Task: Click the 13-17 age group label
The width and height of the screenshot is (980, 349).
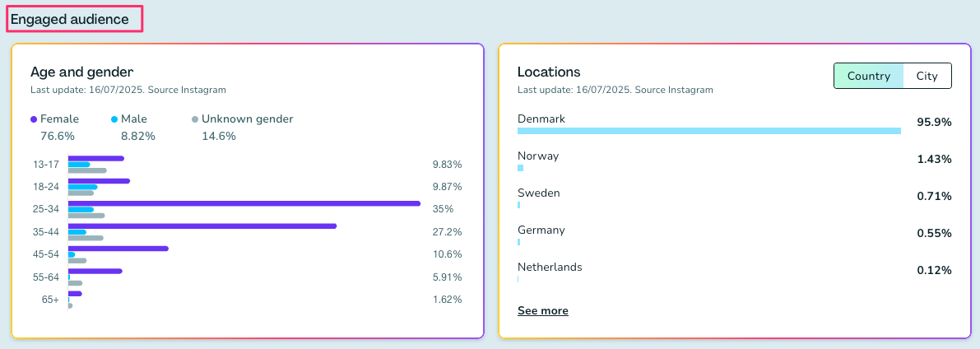Action: pos(46,165)
